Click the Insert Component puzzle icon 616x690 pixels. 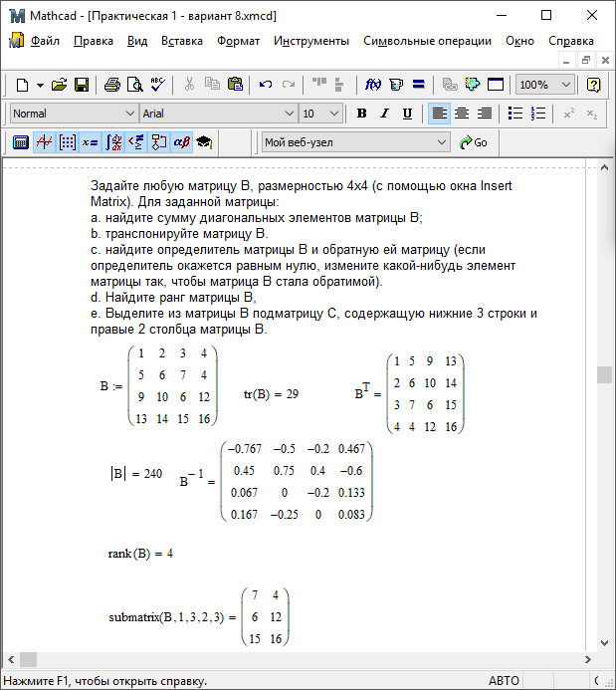point(473,85)
